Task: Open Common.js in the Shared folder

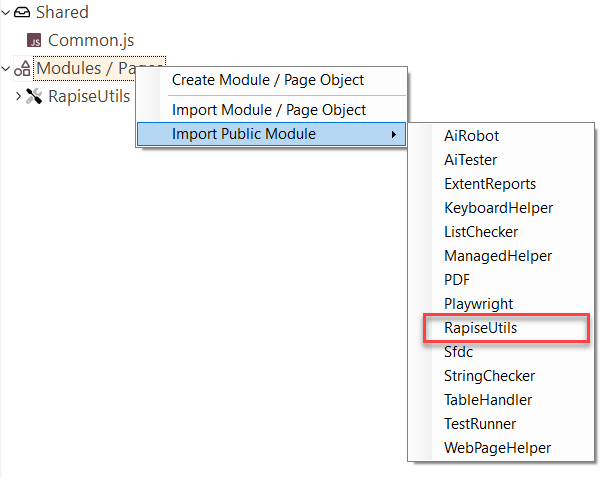Action: coord(91,41)
